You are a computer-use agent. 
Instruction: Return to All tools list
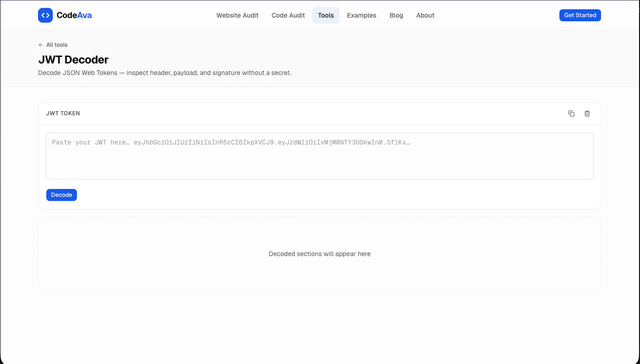(57, 44)
